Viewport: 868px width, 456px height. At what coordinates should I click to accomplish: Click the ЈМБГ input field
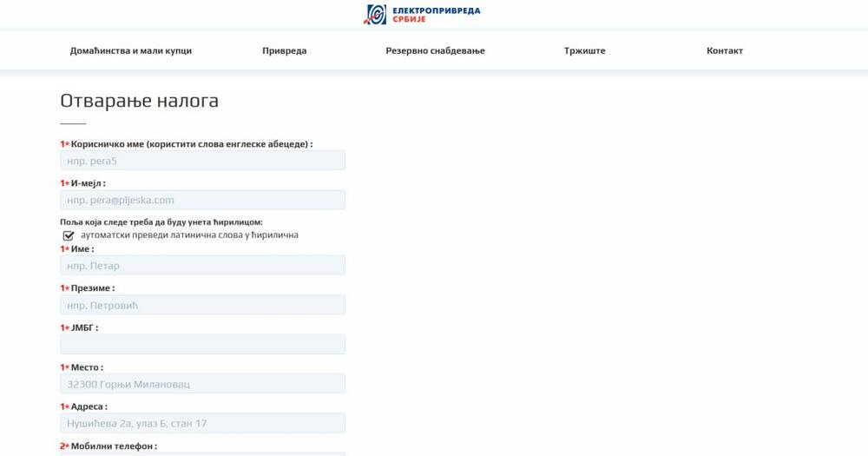[x=202, y=345]
